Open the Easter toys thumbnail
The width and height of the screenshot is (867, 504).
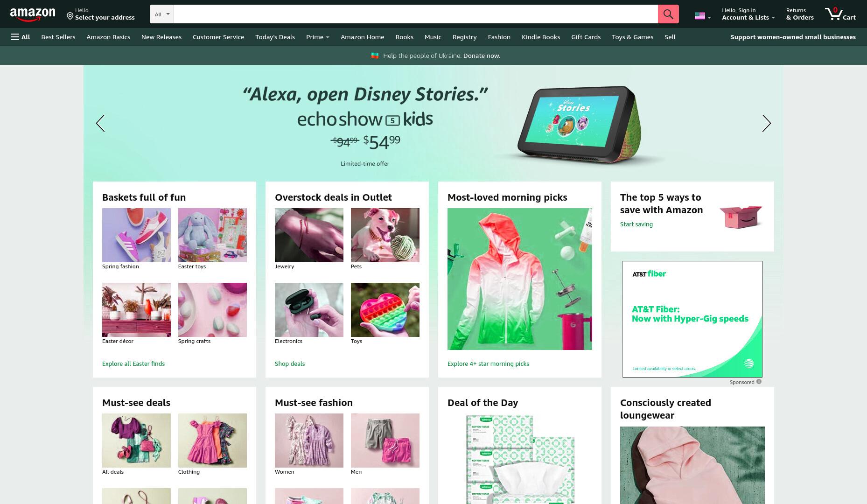pyautogui.click(x=212, y=235)
